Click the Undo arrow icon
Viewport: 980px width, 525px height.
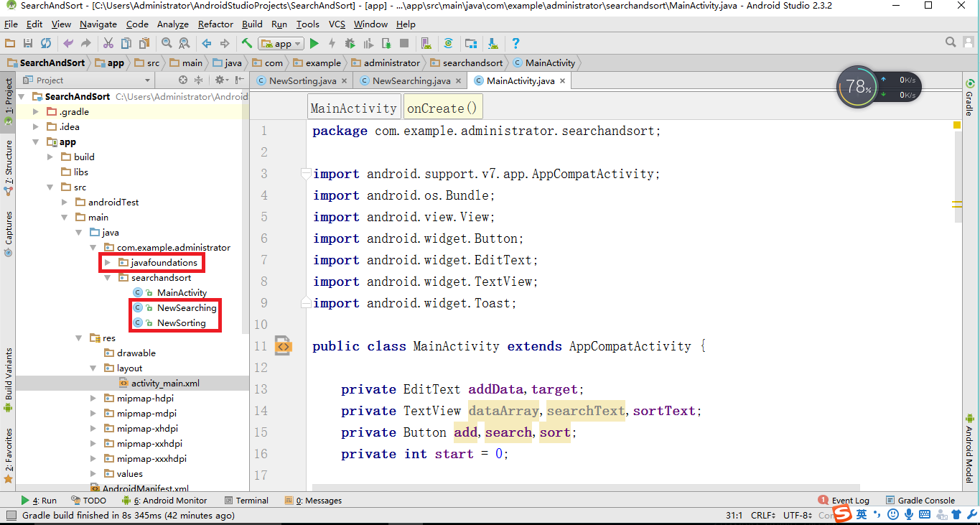click(68, 44)
